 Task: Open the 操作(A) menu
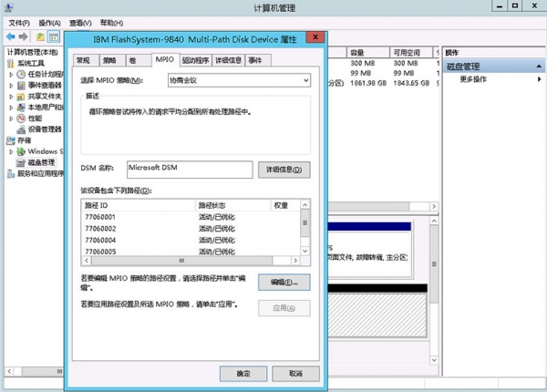49,23
